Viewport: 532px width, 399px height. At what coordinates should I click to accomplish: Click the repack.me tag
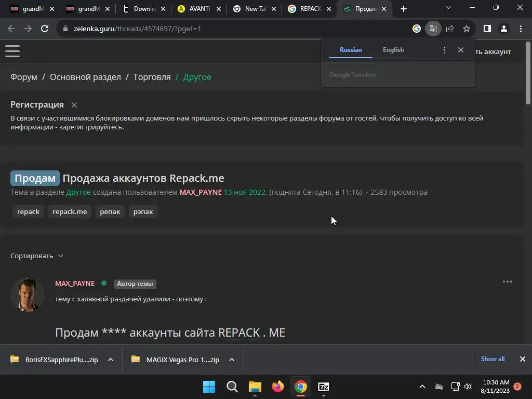click(x=70, y=212)
